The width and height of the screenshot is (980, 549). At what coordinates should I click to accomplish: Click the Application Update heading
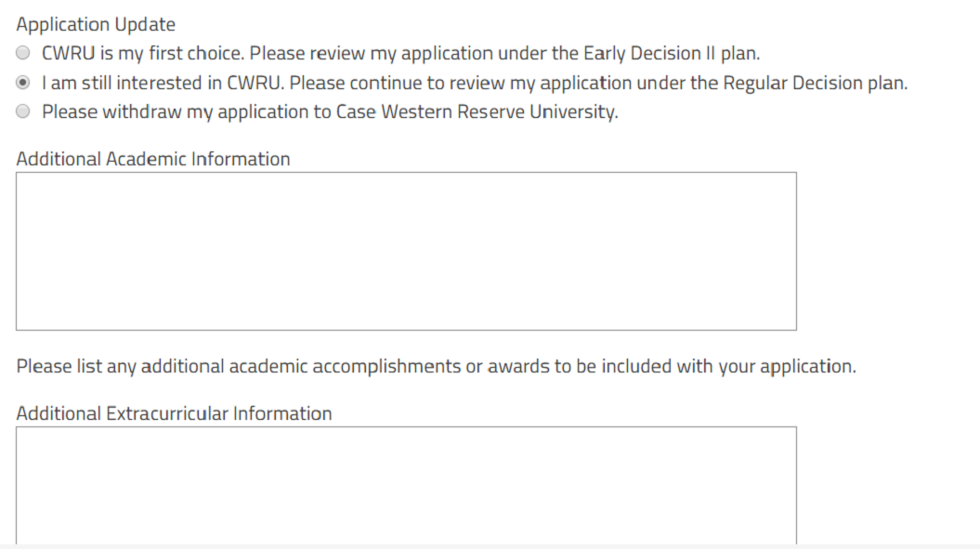(x=96, y=25)
